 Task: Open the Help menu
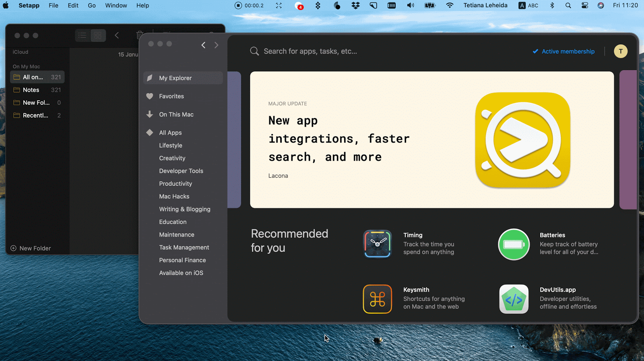142,5
